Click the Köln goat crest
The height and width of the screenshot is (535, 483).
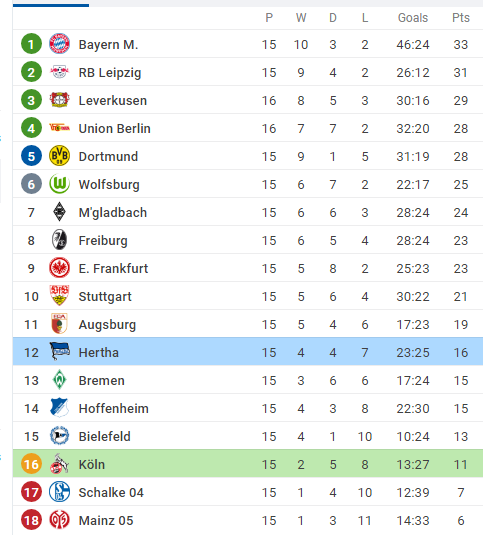(x=59, y=464)
